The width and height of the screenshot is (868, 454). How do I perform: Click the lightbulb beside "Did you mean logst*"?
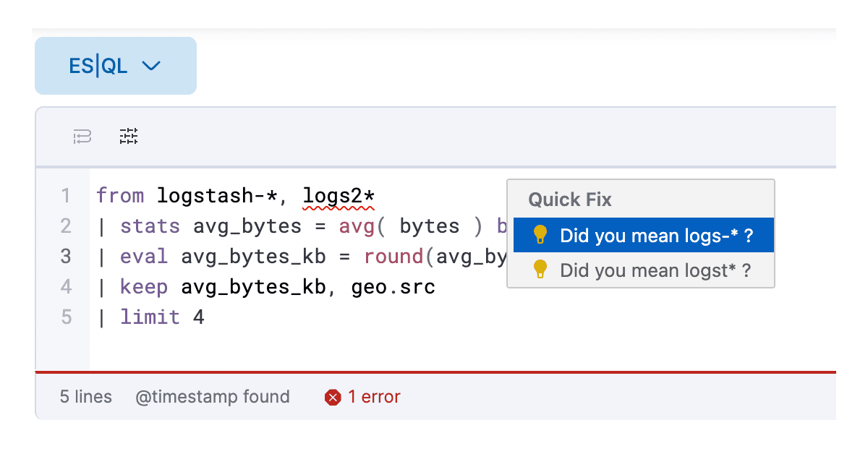pos(539,270)
